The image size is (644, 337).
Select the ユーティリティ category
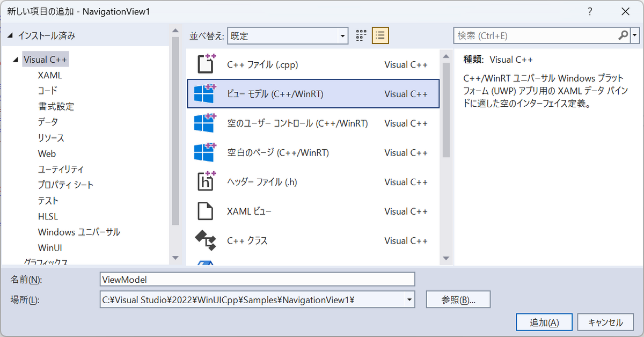[61, 170]
